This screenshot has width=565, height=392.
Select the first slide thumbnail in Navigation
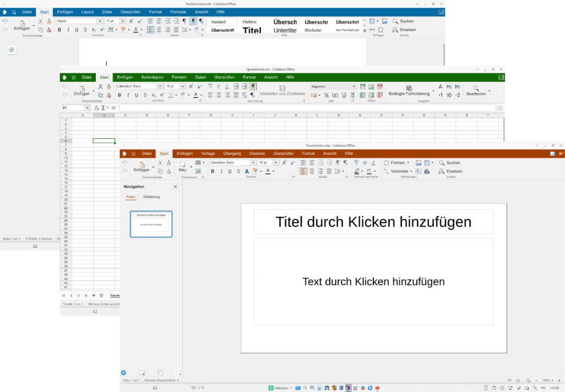pyautogui.click(x=151, y=224)
